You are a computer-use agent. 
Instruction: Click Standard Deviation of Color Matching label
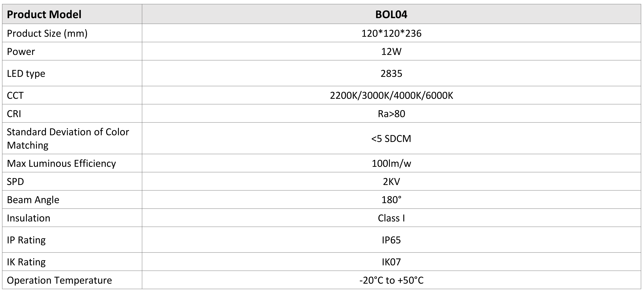click(x=68, y=139)
